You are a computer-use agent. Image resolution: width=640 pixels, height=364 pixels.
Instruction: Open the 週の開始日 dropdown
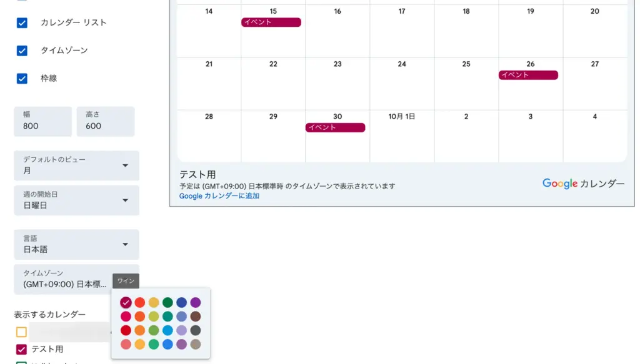[76, 200]
